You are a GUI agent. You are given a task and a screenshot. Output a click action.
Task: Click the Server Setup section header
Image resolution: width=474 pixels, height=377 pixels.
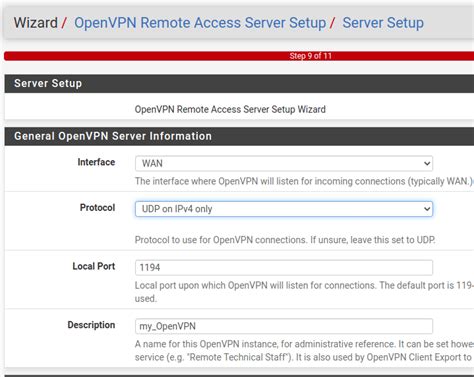(239, 83)
